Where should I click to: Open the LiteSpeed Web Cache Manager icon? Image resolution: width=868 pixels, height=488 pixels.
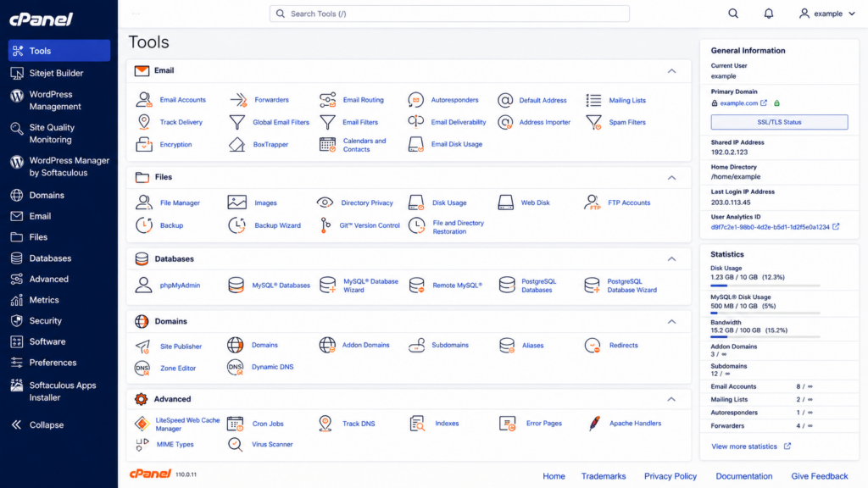pos(142,424)
